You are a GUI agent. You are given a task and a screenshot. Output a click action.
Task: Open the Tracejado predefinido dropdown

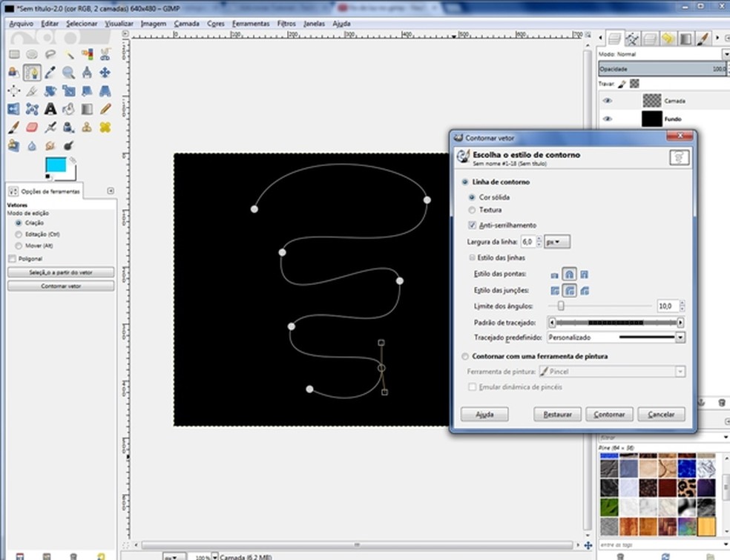coord(680,337)
